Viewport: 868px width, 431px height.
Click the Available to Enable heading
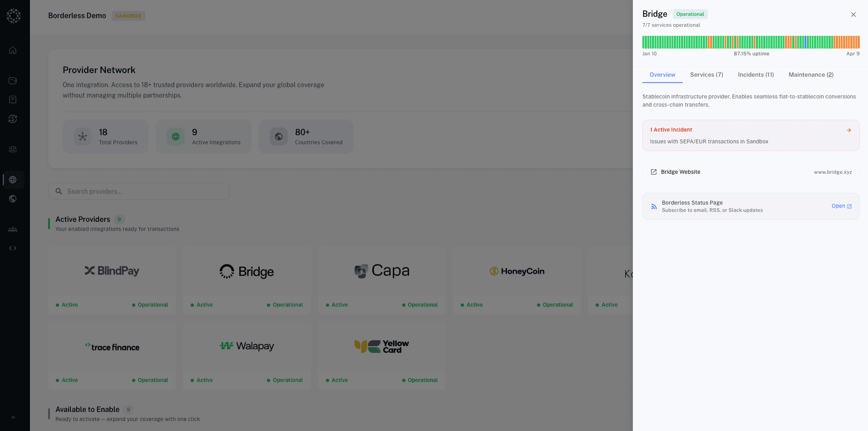pyautogui.click(x=87, y=409)
